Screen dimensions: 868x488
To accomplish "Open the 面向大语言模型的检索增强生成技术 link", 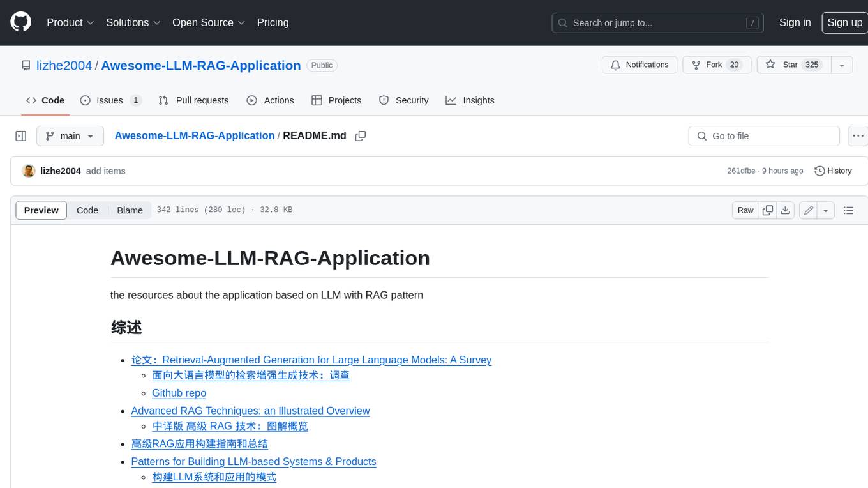I will [251, 376].
